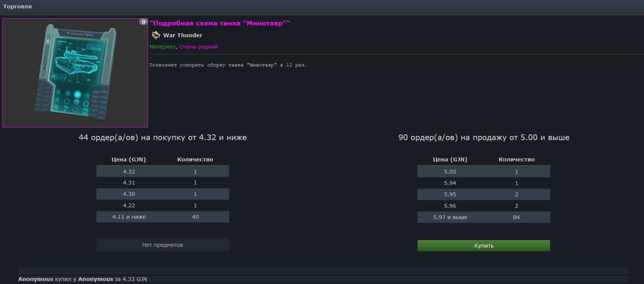Click the War Thunder game icon
The width and height of the screenshot is (644, 284).
[156, 35]
